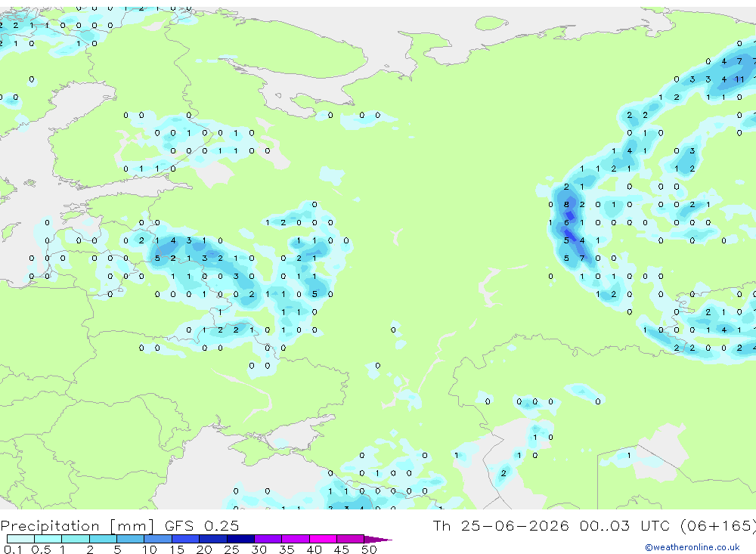756x554 pixels.
Task: Select the legend swatch between 2 and 5
Action: tap(103, 539)
